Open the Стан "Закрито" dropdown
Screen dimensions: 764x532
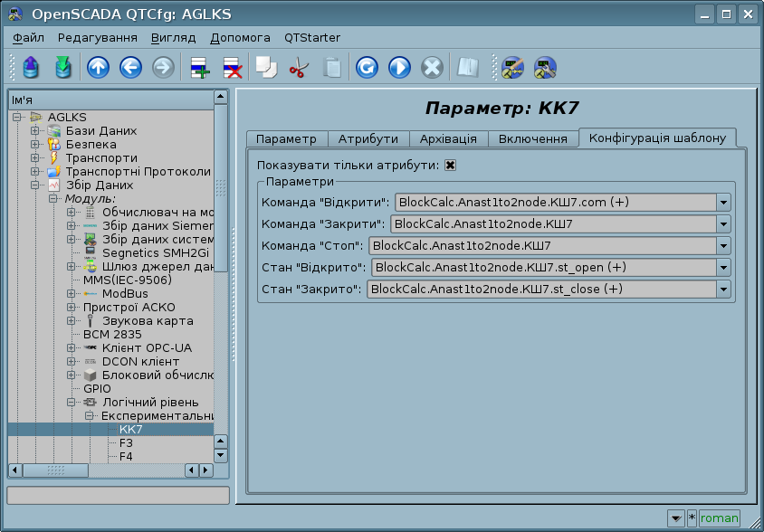click(723, 289)
